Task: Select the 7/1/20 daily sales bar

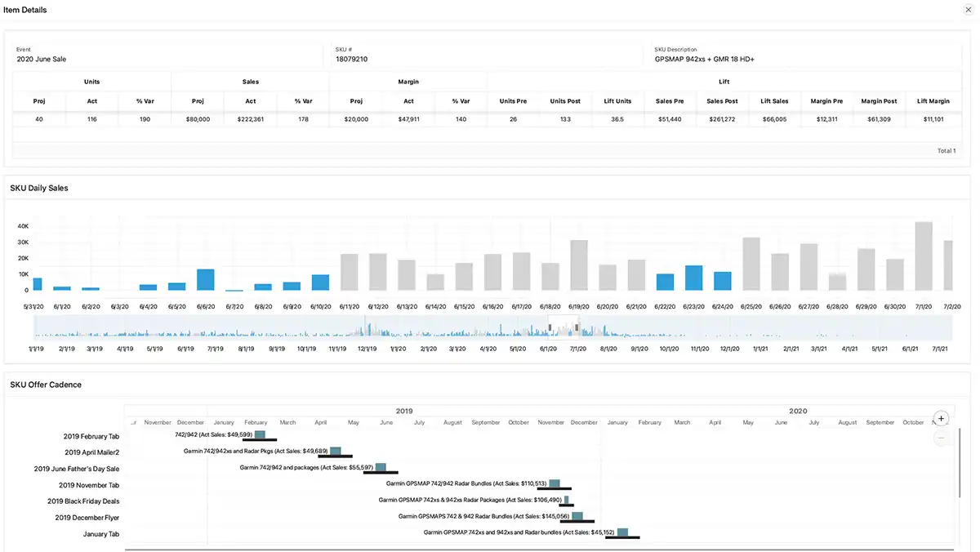Action: tap(924, 256)
